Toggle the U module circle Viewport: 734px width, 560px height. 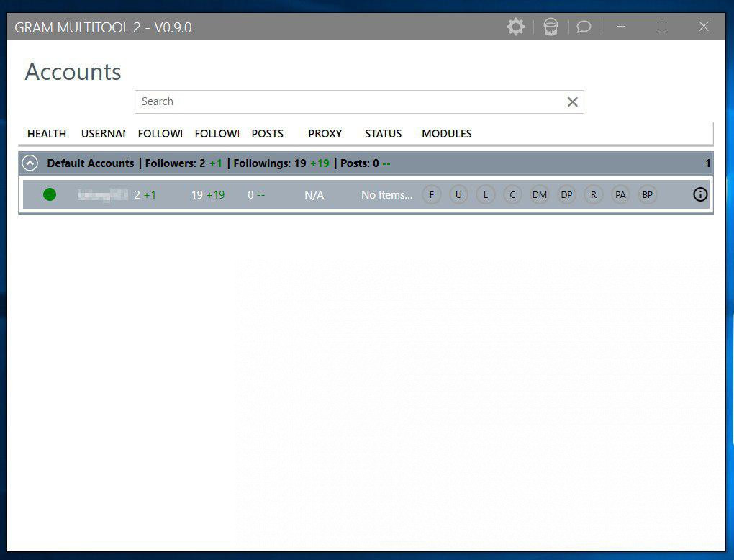[x=458, y=194]
